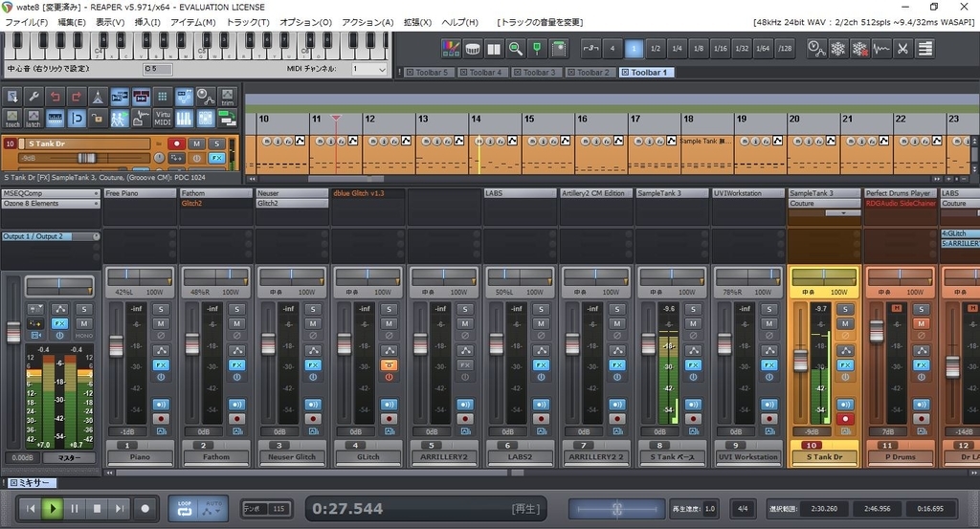Switch to Toolbar 5 tab

[x=428, y=73]
